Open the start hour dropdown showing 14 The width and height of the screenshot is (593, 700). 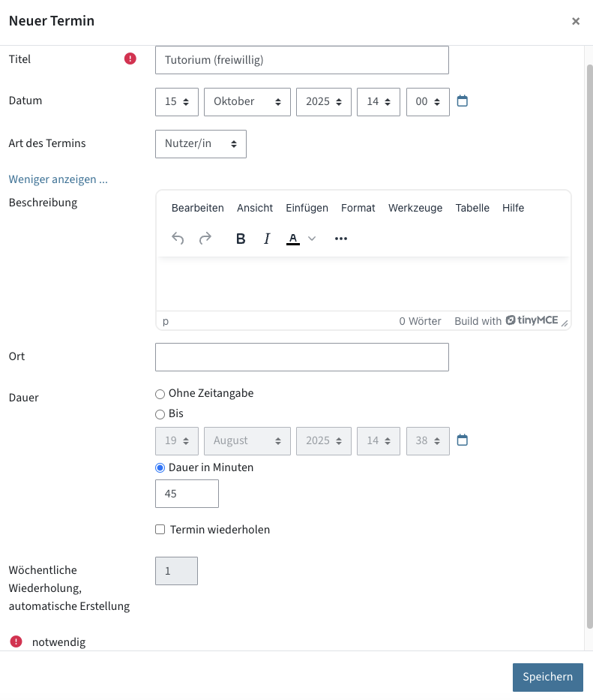point(379,102)
